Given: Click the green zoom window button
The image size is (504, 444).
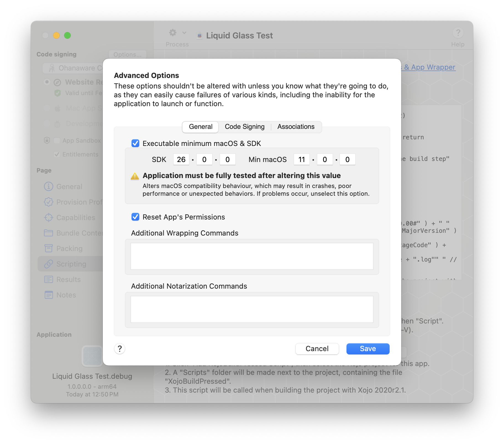Looking at the screenshot, I should [x=67, y=35].
